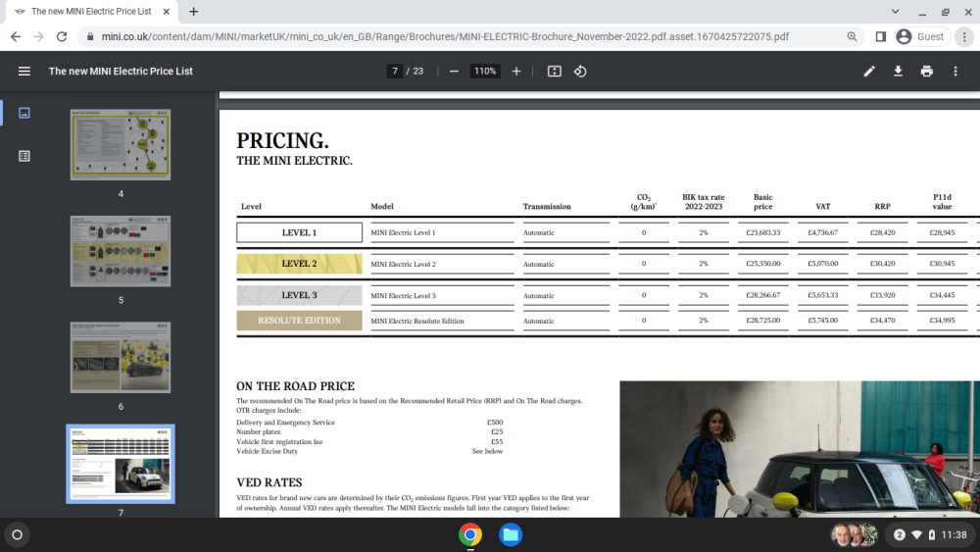Click the £34,470 RRP value
The width and height of the screenshot is (980, 552).
click(883, 321)
